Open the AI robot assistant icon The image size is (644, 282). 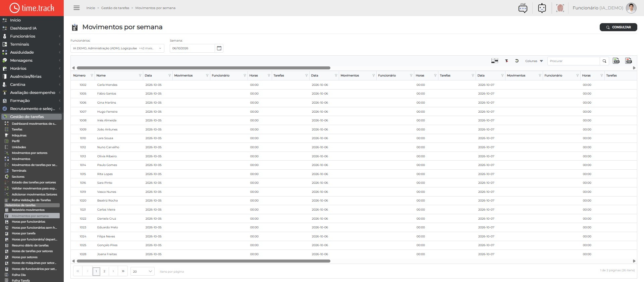coord(542,8)
